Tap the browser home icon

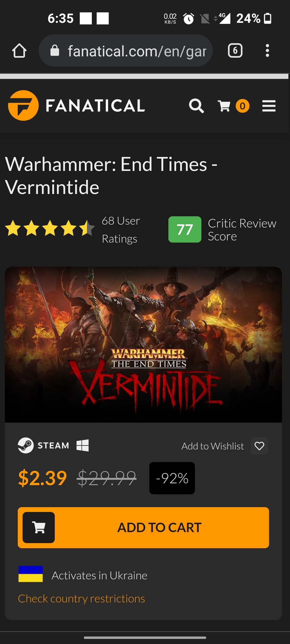tap(19, 51)
